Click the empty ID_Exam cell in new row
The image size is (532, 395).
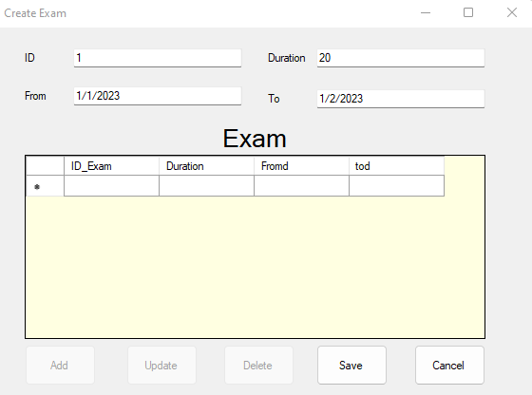[x=112, y=186]
